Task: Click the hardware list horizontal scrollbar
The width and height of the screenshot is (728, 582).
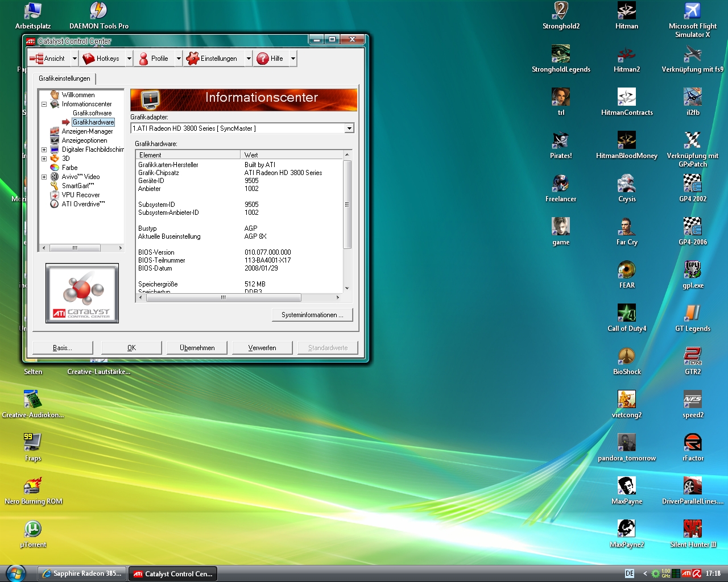Action: [239, 297]
